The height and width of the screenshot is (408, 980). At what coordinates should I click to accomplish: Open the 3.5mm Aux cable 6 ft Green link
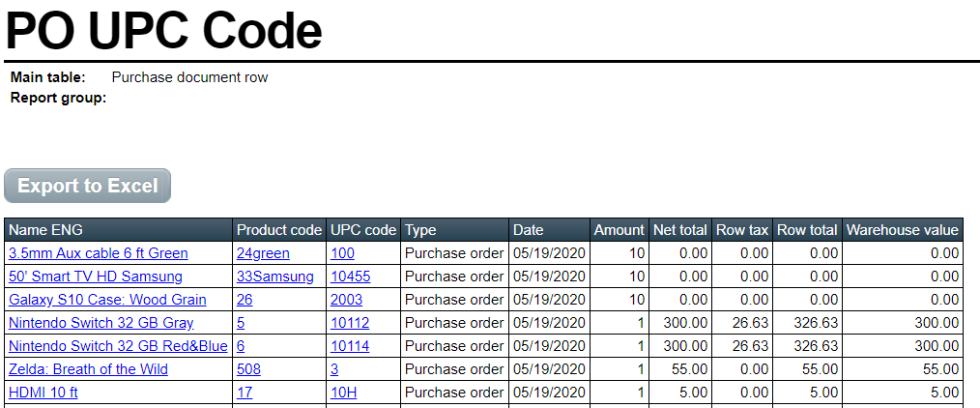(x=99, y=253)
